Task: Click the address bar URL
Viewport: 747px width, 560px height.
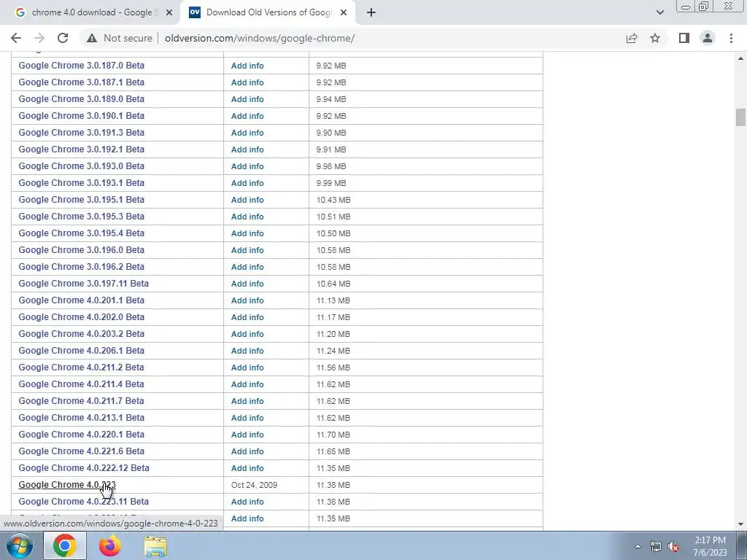Action: click(260, 38)
